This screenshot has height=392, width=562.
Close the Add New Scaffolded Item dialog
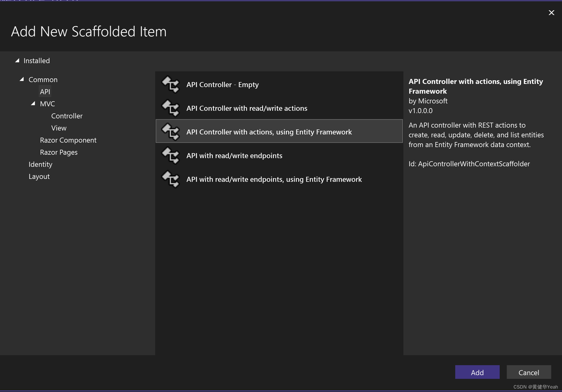[x=551, y=13]
